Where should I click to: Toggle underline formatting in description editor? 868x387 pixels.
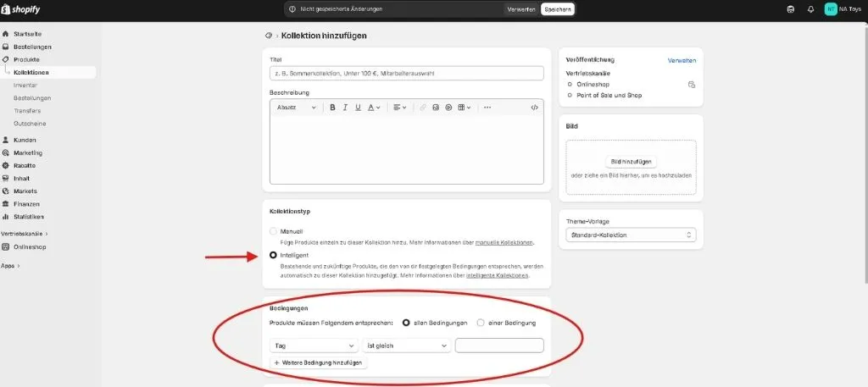pos(359,108)
